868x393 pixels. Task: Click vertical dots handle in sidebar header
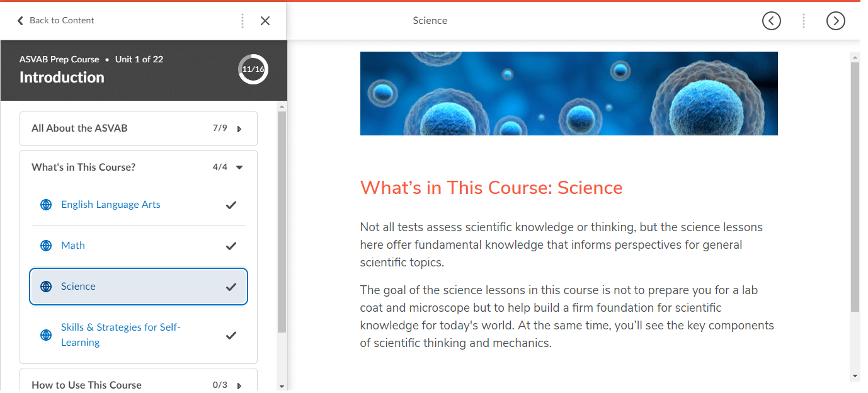(243, 21)
